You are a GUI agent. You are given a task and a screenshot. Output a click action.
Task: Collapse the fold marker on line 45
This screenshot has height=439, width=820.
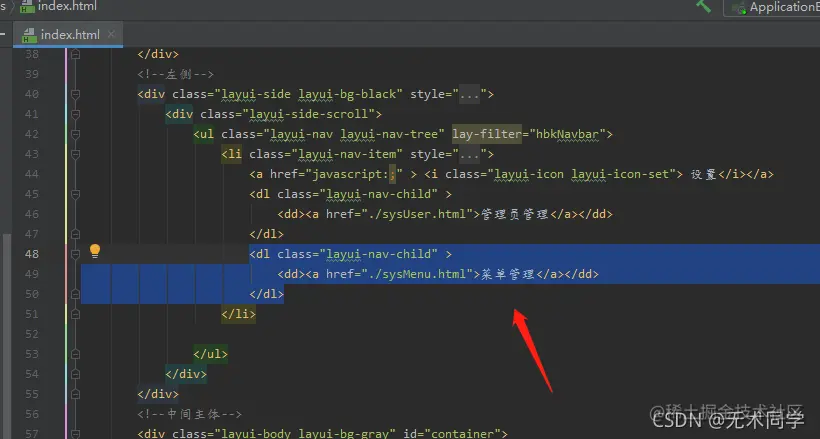(75, 194)
